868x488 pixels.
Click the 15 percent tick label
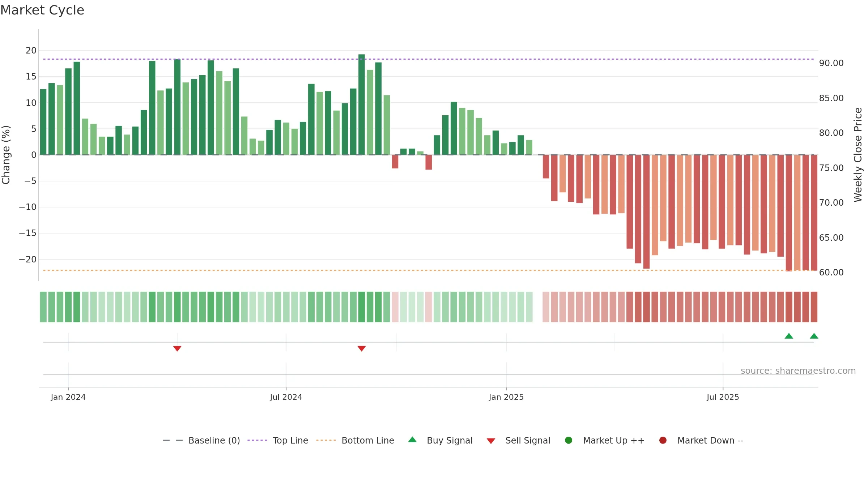(31, 77)
